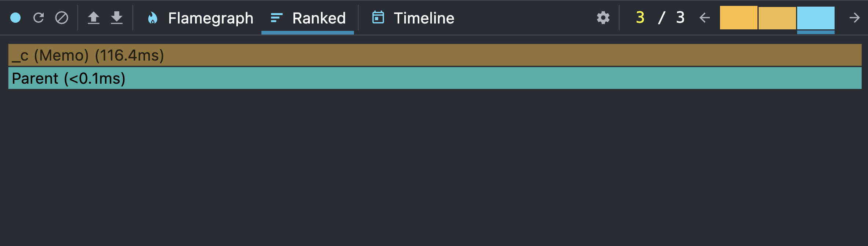
Task: Open the Timeline tab
Action: tap(424, 18)
